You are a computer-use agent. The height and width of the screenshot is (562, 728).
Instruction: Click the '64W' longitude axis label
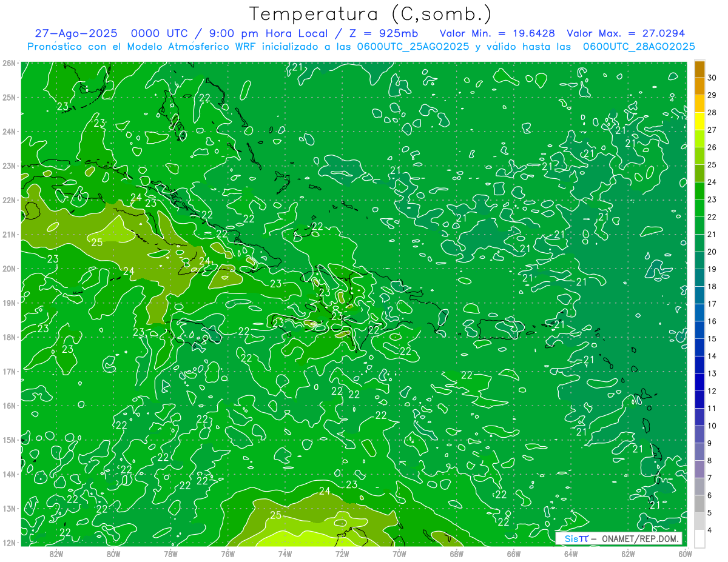(571, 554)
